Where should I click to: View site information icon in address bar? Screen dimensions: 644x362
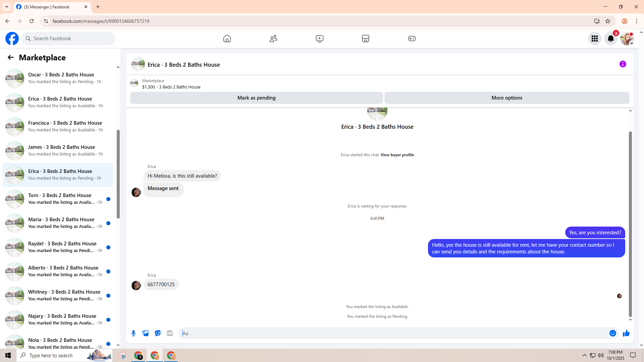(46, 21)
